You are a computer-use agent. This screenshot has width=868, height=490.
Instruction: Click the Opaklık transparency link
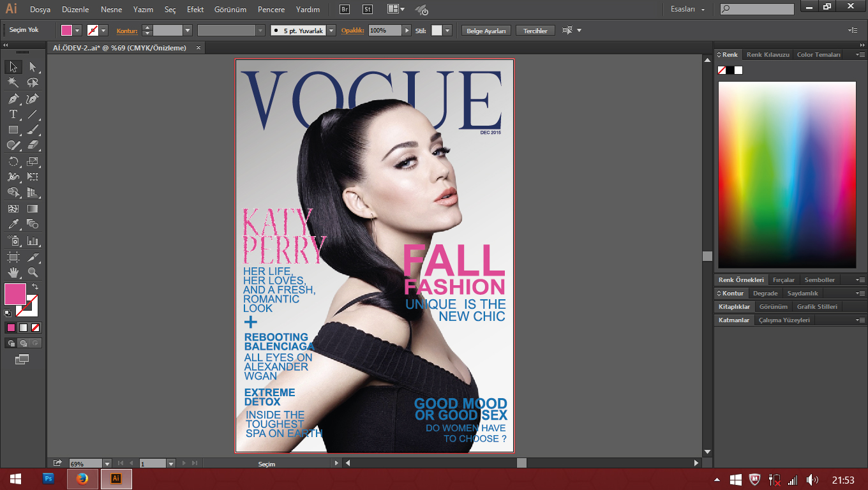coord(352,31)
